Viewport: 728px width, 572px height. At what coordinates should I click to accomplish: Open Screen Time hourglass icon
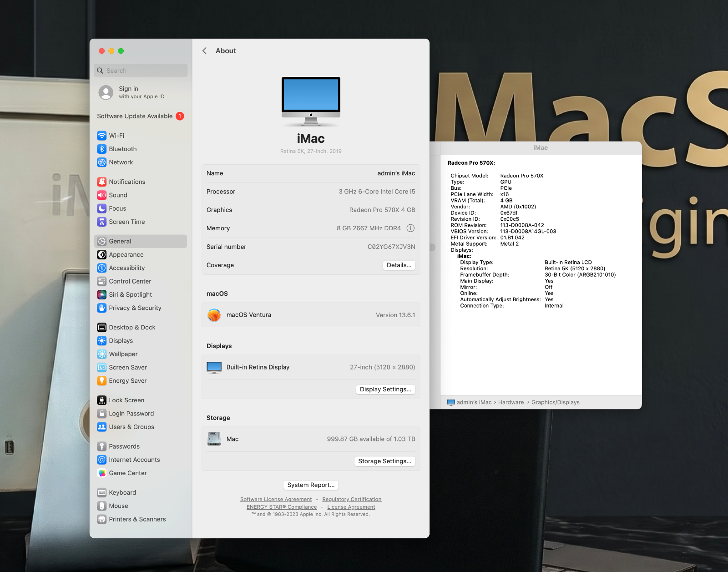point(102,222)
